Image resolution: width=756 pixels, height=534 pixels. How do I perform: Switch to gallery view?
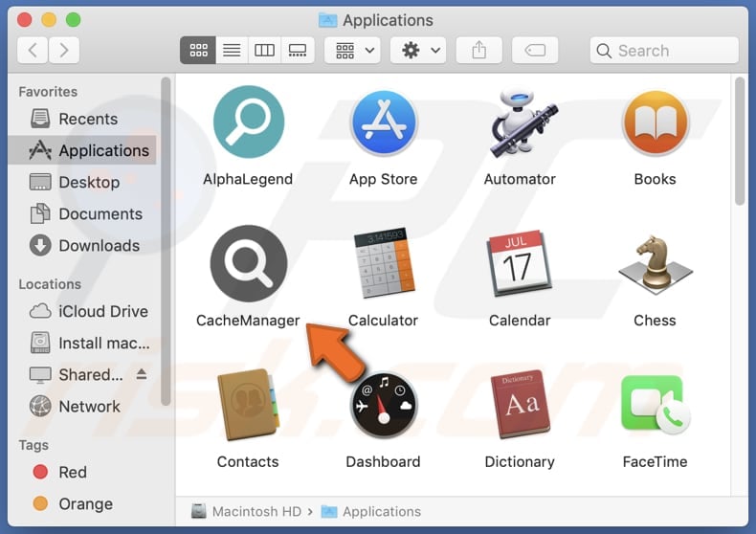298,50
